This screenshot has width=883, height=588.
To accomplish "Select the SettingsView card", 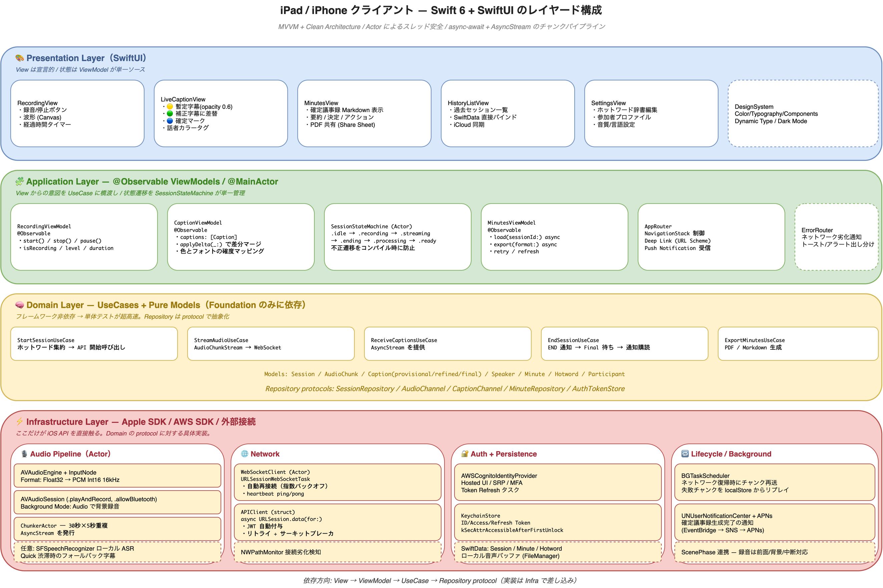I will click(x=651, y=113).
